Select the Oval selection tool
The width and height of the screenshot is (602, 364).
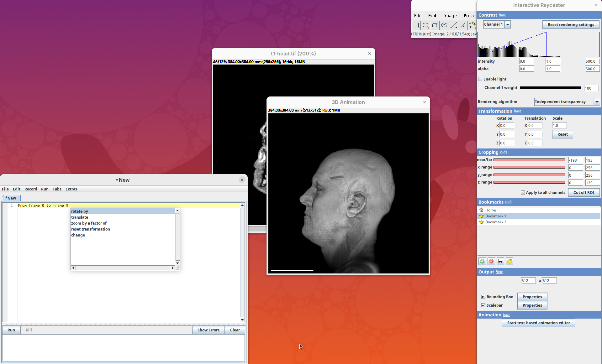click(x=425, y=25)
